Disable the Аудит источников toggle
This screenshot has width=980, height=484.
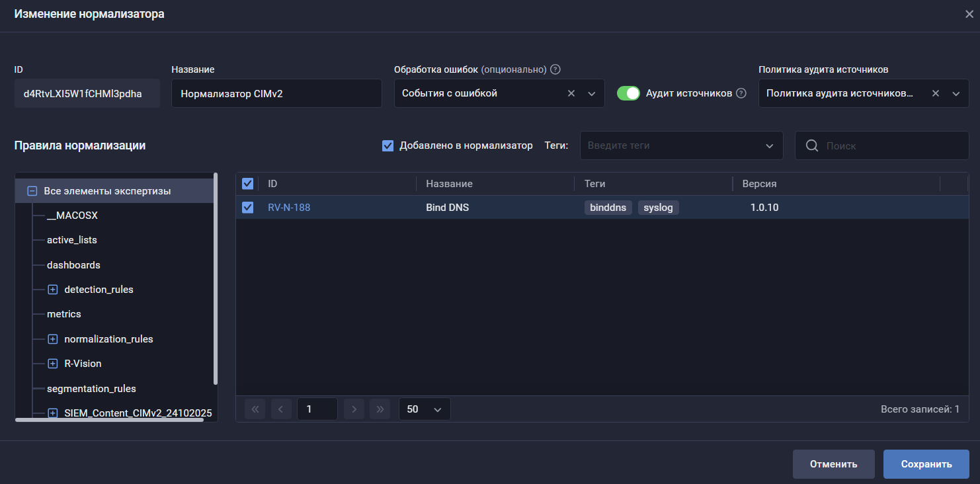click(x=628, y=93)
